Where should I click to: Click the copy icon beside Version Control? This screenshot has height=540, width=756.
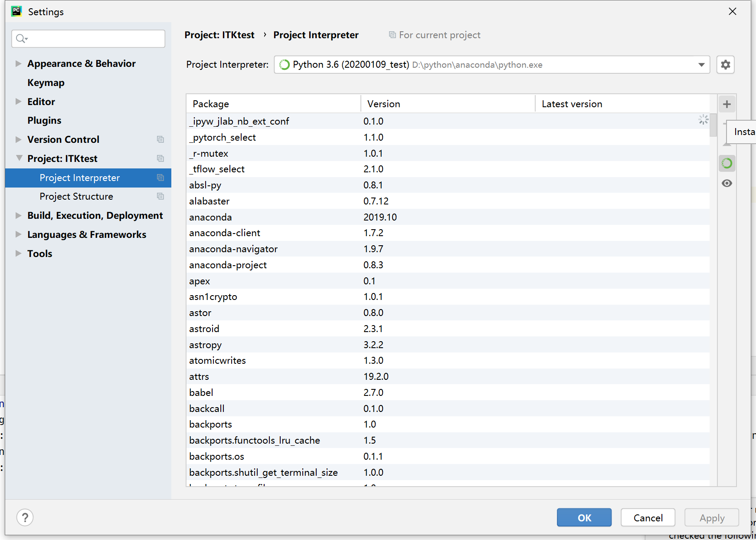click(x=160, y=139)
